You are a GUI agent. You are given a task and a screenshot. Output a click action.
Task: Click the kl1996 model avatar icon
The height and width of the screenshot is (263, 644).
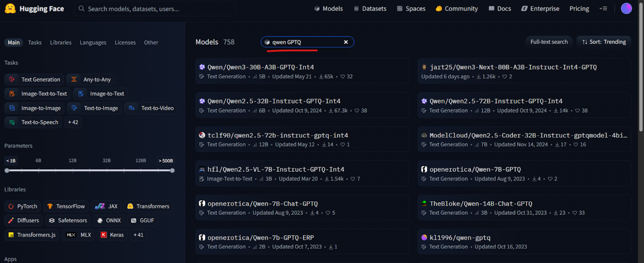[424, 238]
